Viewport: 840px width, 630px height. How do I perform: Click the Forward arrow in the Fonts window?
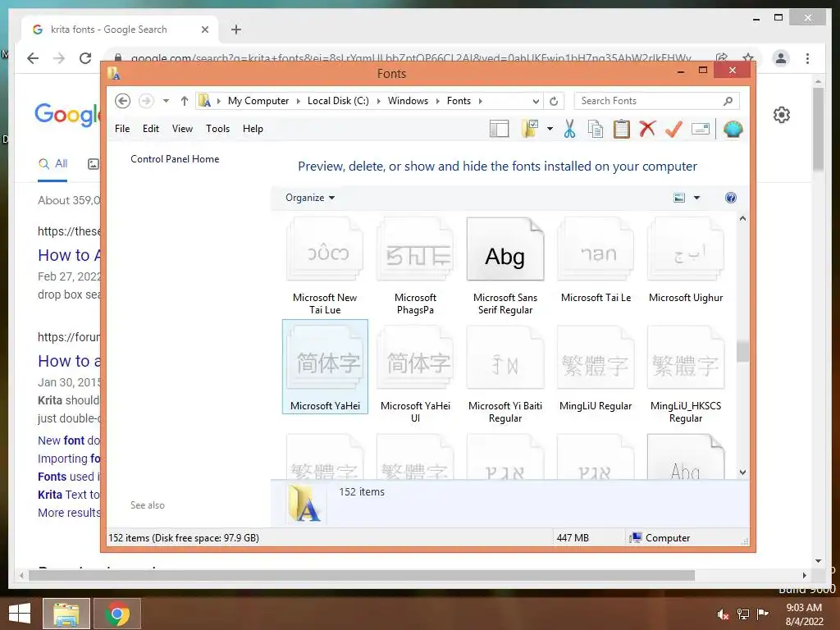[x=146, y=101]
